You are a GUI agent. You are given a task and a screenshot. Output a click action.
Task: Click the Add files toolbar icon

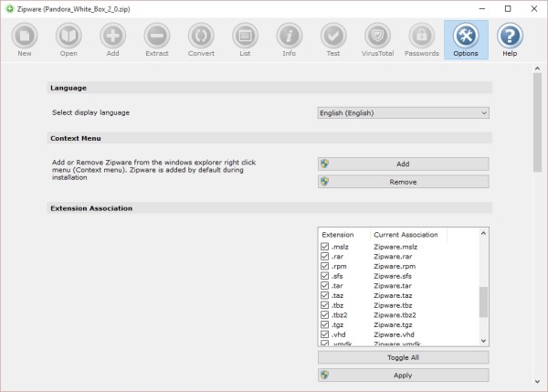(112, 36)
